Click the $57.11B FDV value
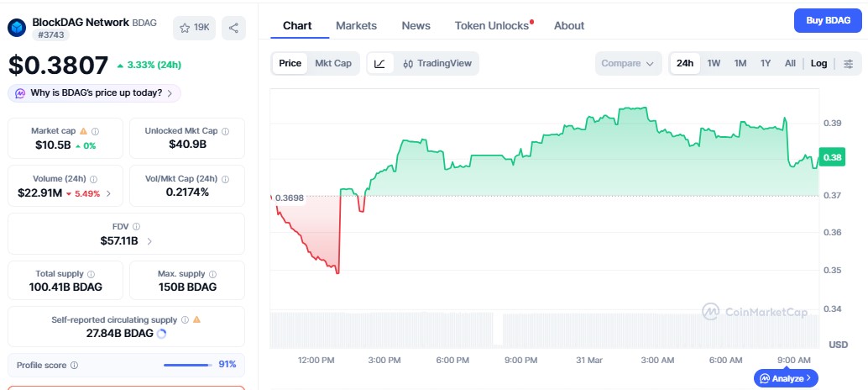This screenshot has width=868, height=390. pos(119,241)
